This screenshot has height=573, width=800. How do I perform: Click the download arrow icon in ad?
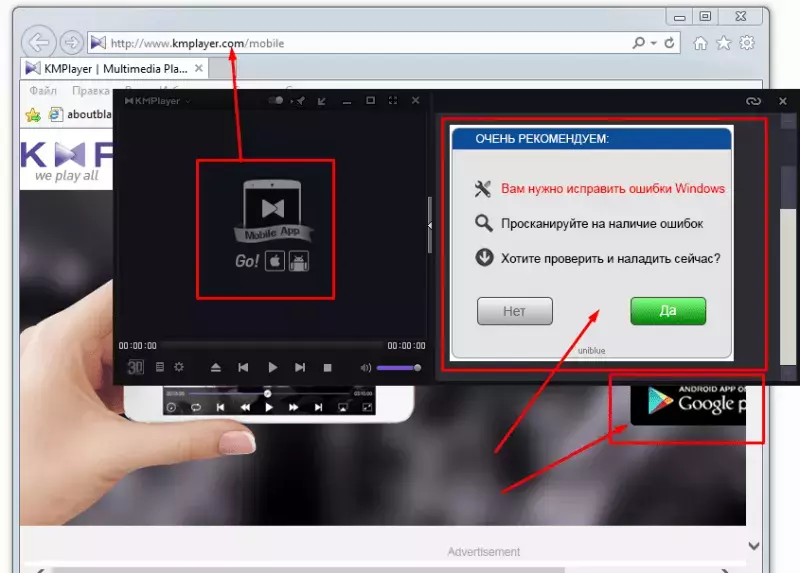[484, 257]
